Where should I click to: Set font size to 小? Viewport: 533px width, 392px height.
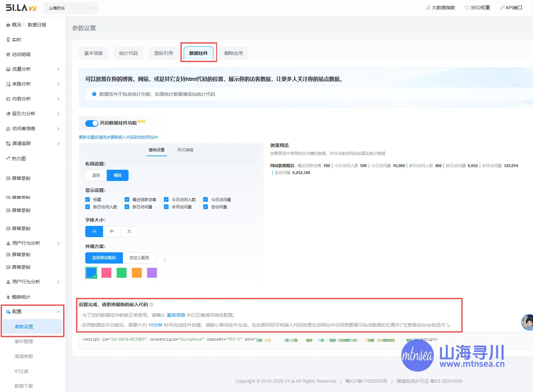(x=94, y=232)
